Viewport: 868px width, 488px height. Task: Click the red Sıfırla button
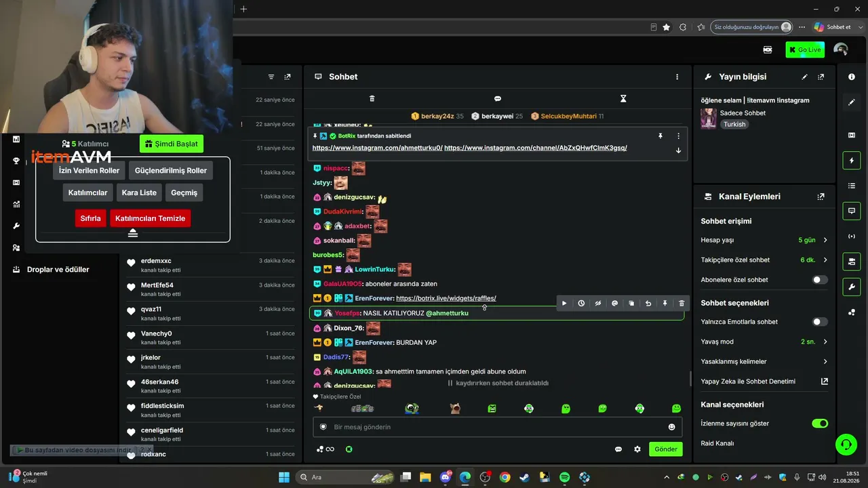(90, 218)
